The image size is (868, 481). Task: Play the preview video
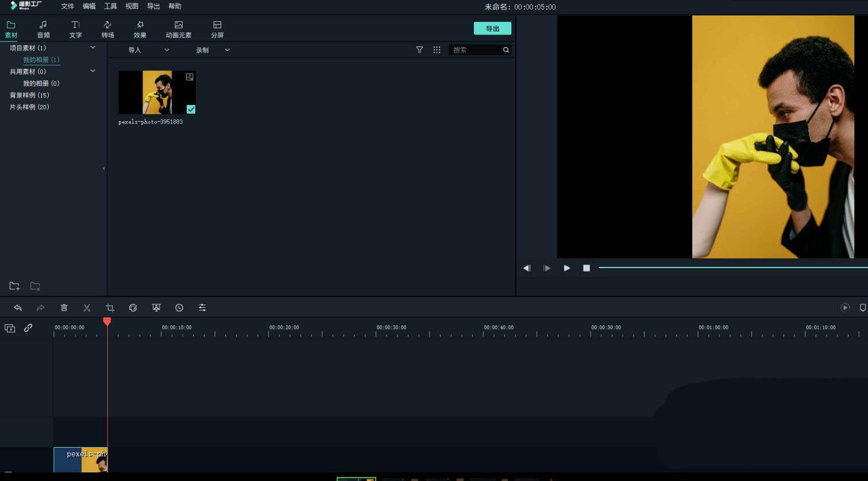[x=567, y=268]
